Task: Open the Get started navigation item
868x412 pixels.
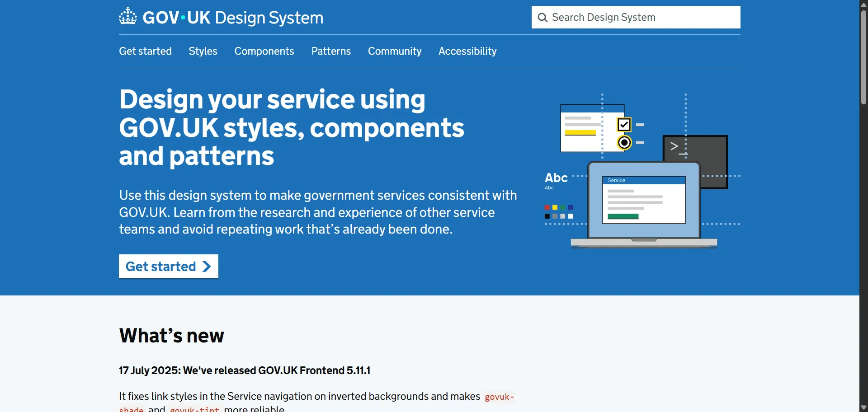Action: [145, 51]
